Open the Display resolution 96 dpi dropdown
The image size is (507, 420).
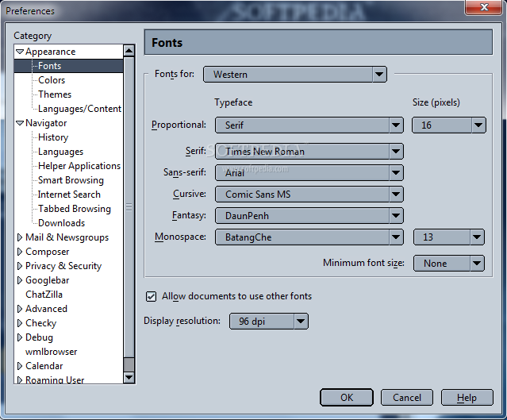pyautogui.click(x=269, y=322)
